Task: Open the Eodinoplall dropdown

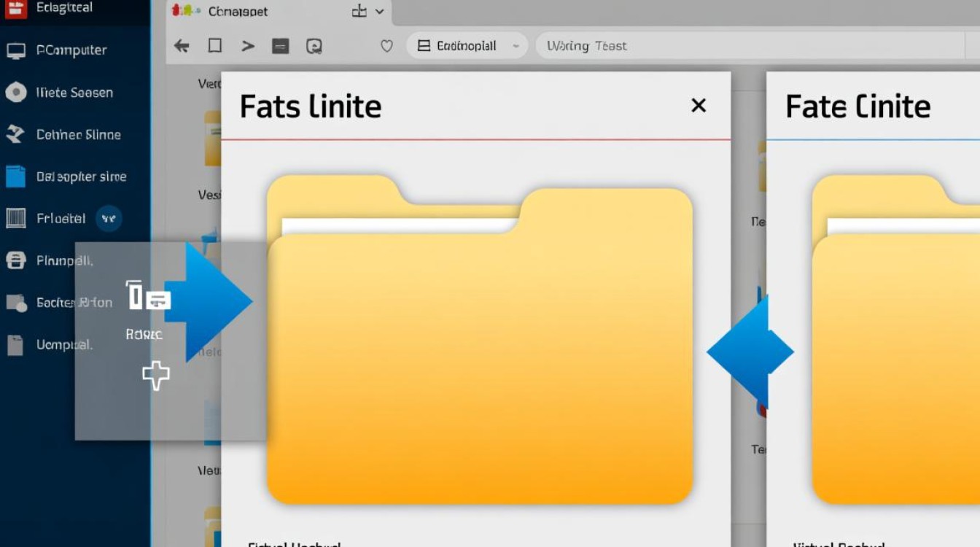Action: [467, 46]
